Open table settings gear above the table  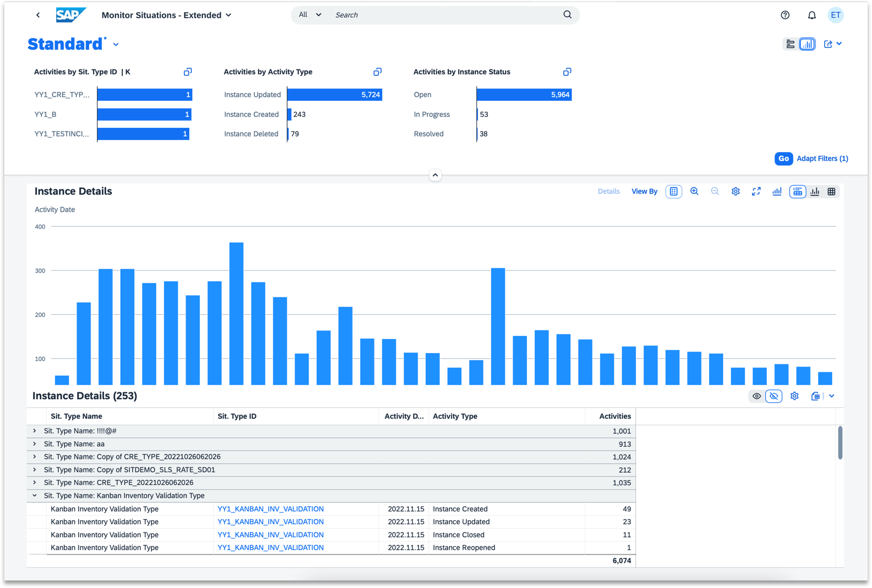coord(794,396)
